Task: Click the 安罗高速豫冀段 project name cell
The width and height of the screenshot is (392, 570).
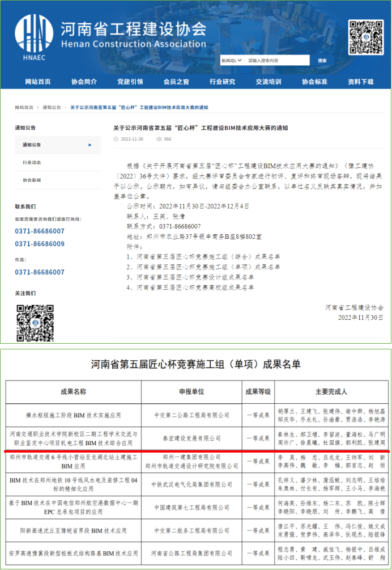Action: click(x=73, y=554)
